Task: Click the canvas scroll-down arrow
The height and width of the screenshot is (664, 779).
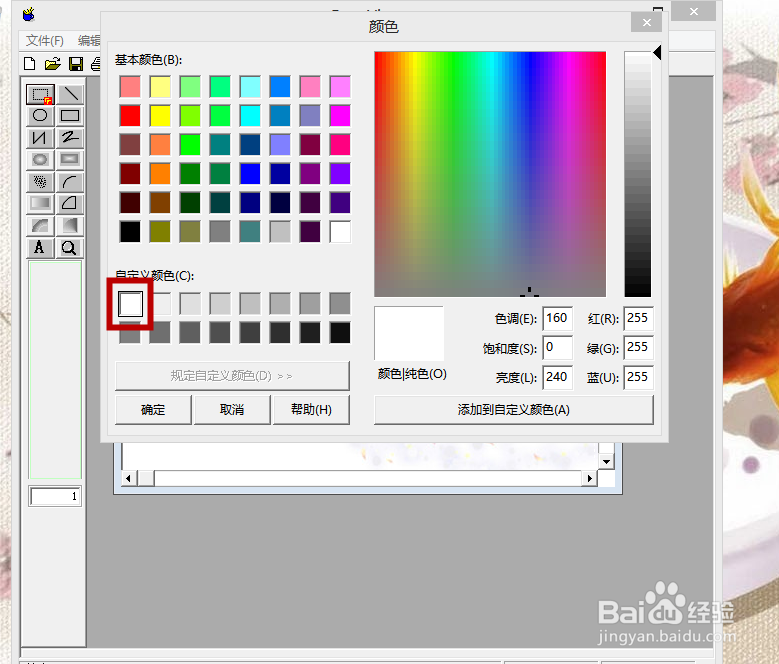Action: (606, 461)
